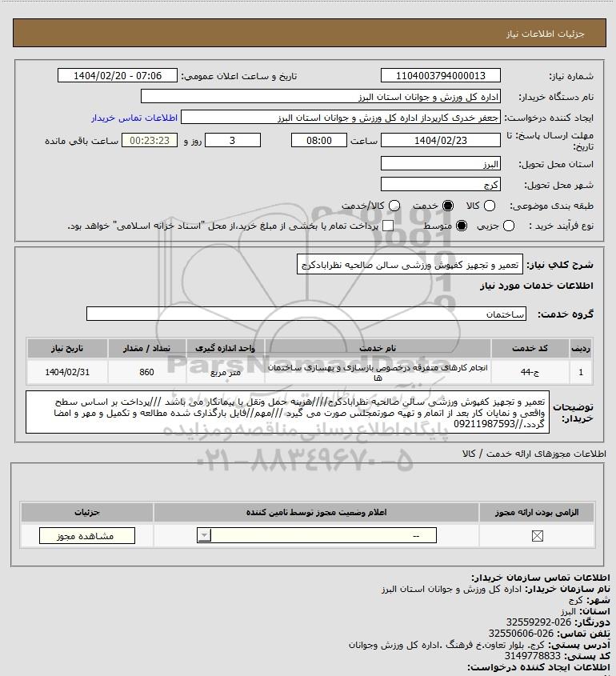Click the تاریخ نیاز column header
The width and height of the screenshot is (616, 676).
67,348
